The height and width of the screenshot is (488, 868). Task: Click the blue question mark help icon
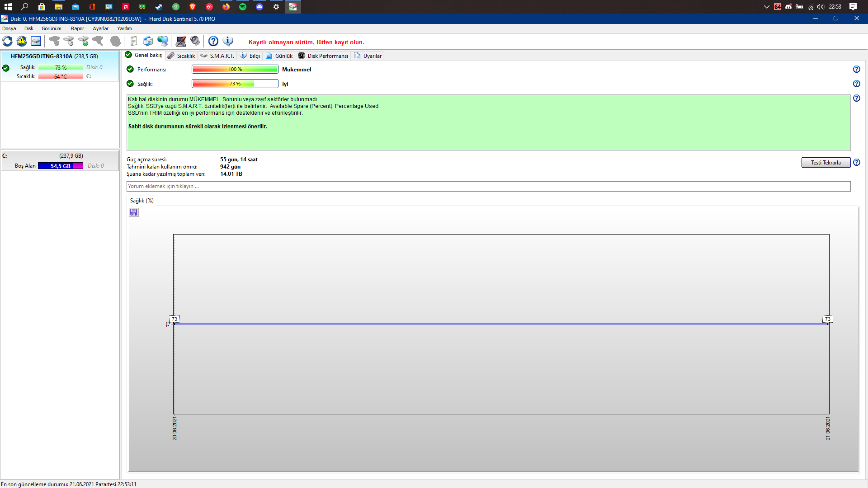[213, 41]
